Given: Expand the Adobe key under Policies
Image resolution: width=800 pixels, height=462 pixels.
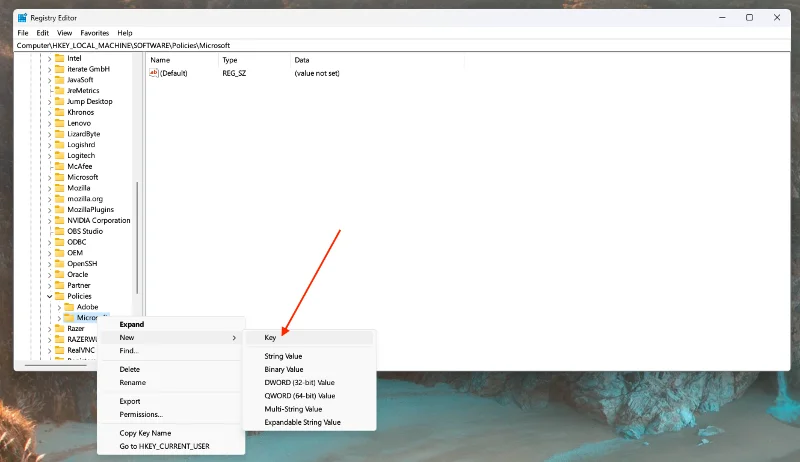Looking at the screenshot, I should [59, 307].
